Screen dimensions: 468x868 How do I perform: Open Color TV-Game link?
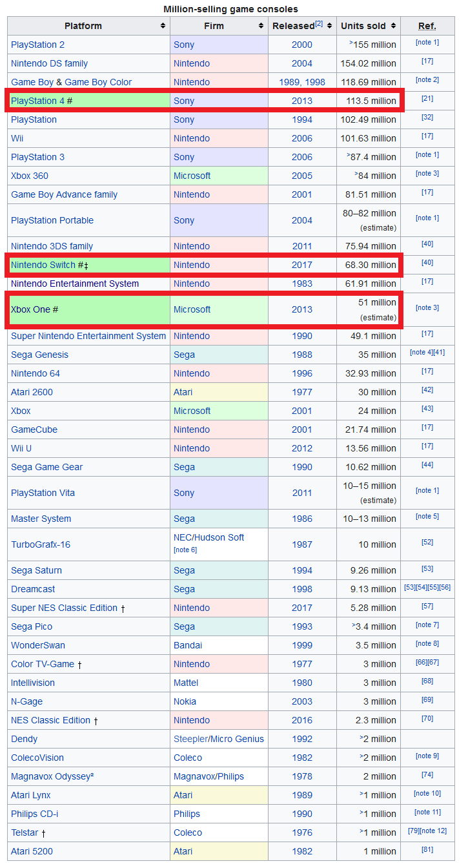pos(43,664)
